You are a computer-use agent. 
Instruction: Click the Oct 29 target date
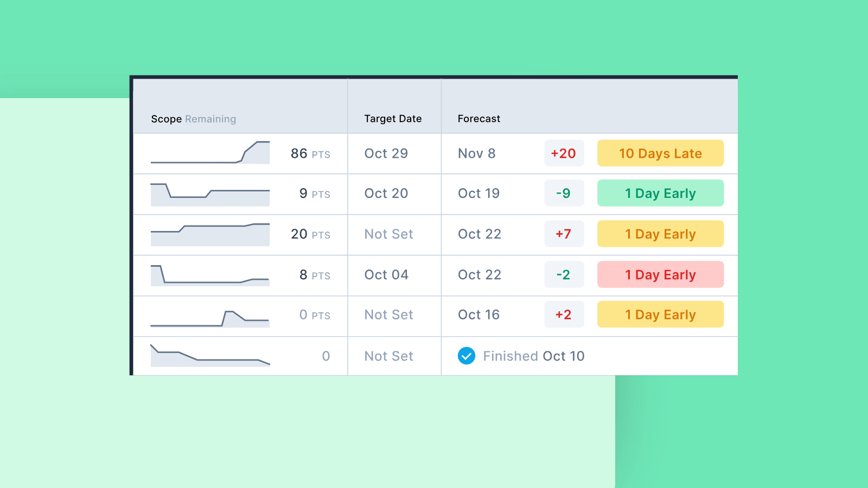[386, 153]
